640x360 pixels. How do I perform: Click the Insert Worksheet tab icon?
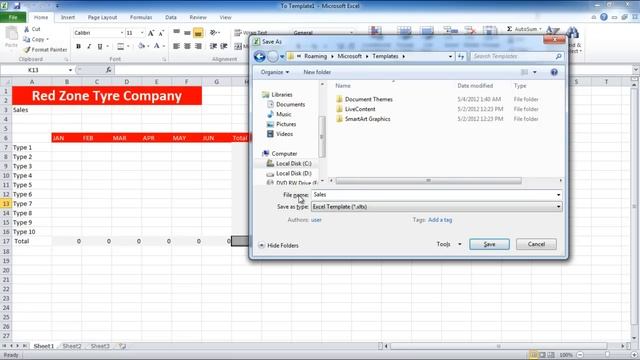(x=122, y=346)
